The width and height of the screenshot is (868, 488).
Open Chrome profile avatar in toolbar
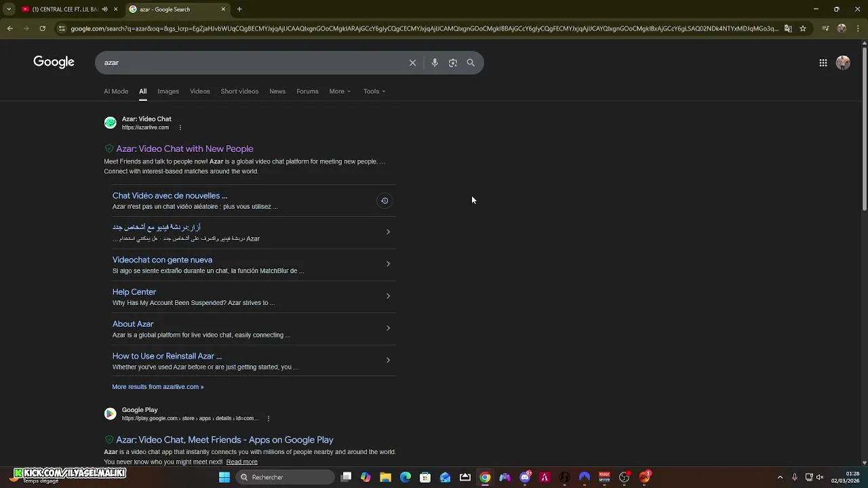[x=842, y=28]
